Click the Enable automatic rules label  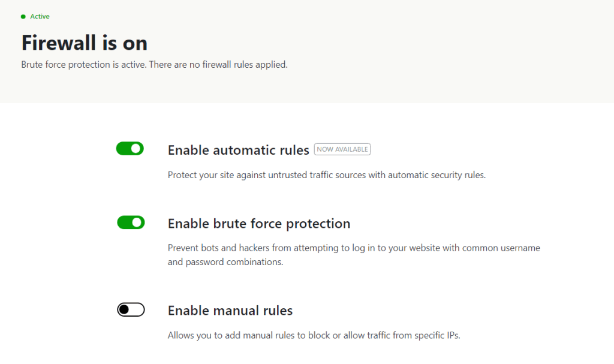[238, 150]
